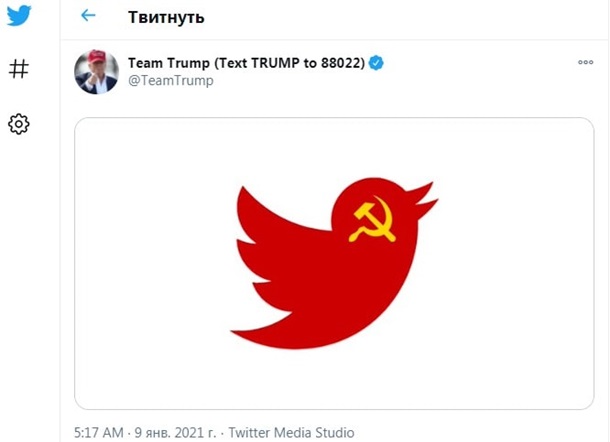
Task: Expand the red bird tweet image
Action: (334, 263)
